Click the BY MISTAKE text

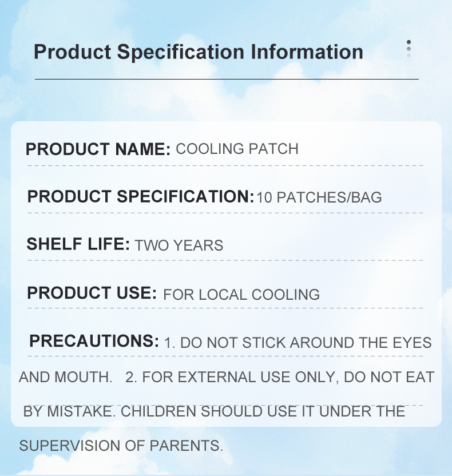coord(70,411)
